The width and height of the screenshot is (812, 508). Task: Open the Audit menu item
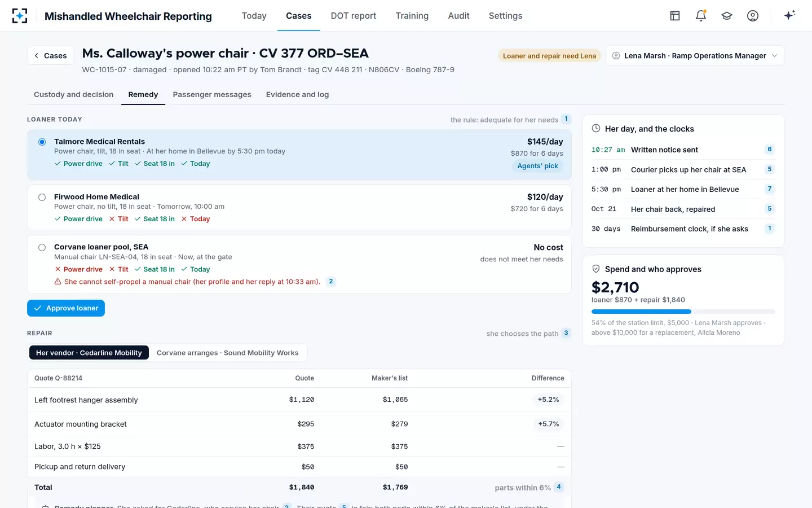pyautogui.click(x=458, y=16)
